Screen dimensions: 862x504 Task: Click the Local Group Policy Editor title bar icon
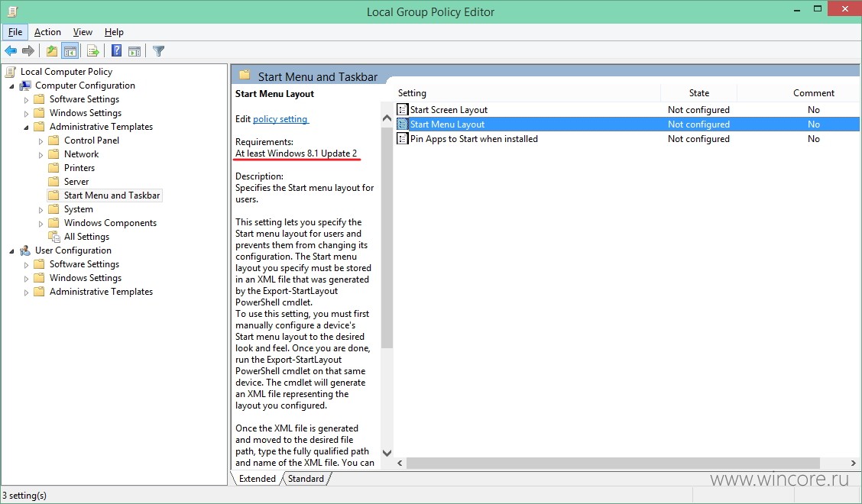pyautogui.click(x=13, y=11)
